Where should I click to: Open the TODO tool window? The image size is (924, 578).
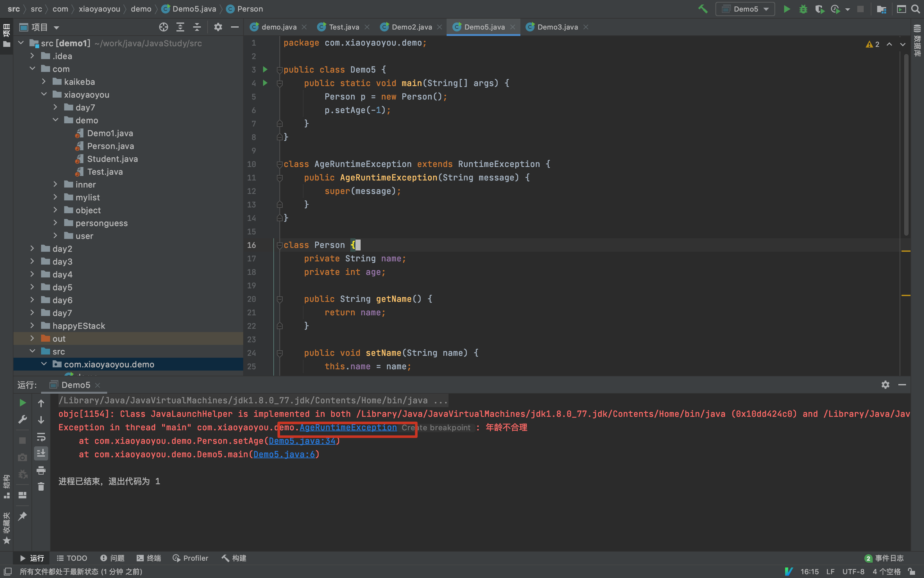72,558
